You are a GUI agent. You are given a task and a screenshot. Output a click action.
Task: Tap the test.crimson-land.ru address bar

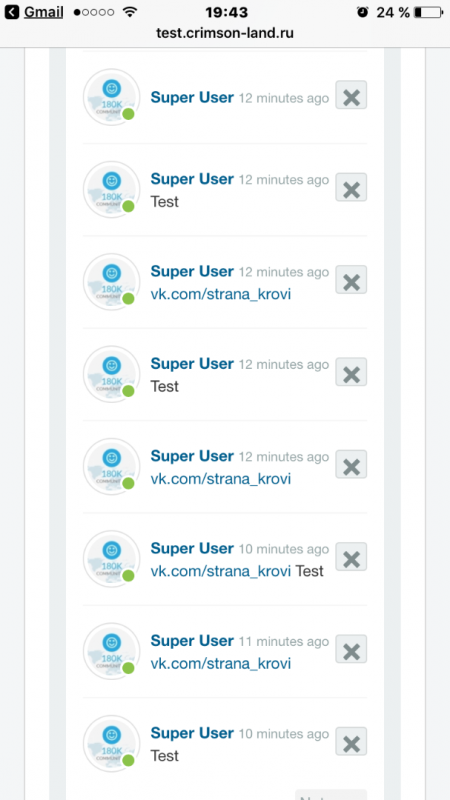pos(225,33)
